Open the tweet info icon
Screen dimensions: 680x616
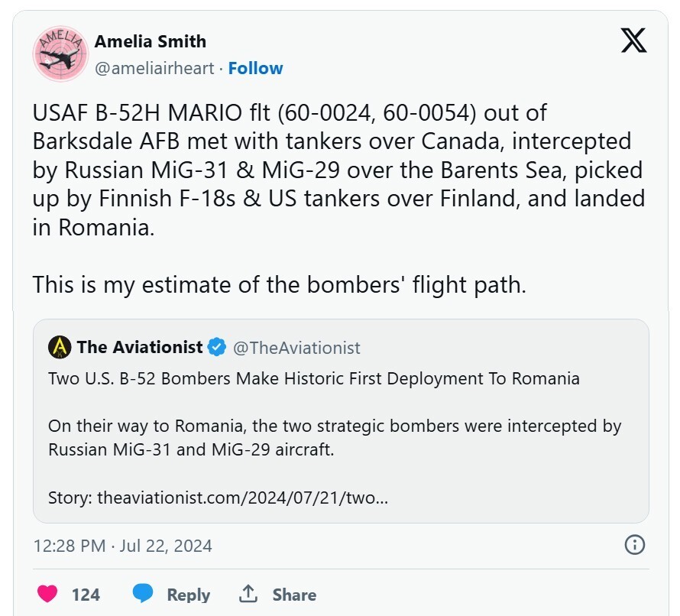tap(635, 545)
